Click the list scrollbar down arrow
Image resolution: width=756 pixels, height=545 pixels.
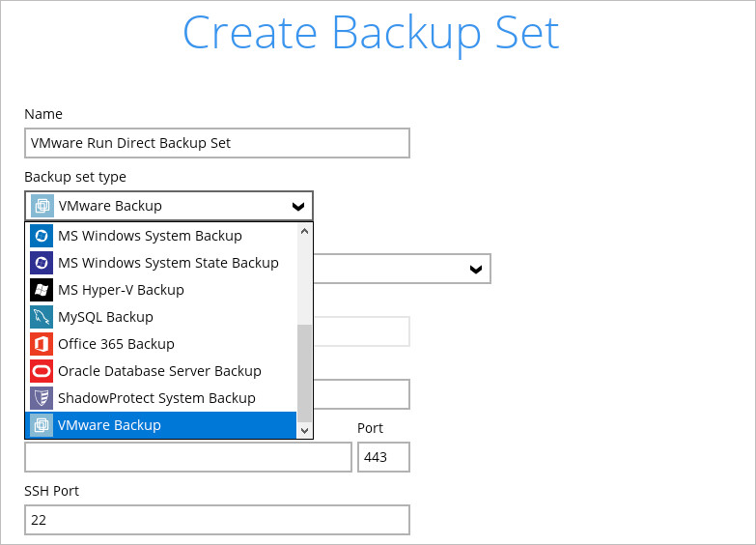pos(304,430)
